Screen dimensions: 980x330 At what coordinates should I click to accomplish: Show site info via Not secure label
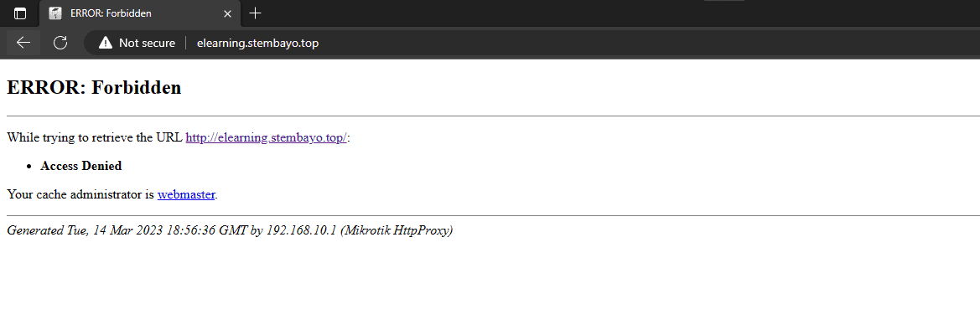click(147, 43)
